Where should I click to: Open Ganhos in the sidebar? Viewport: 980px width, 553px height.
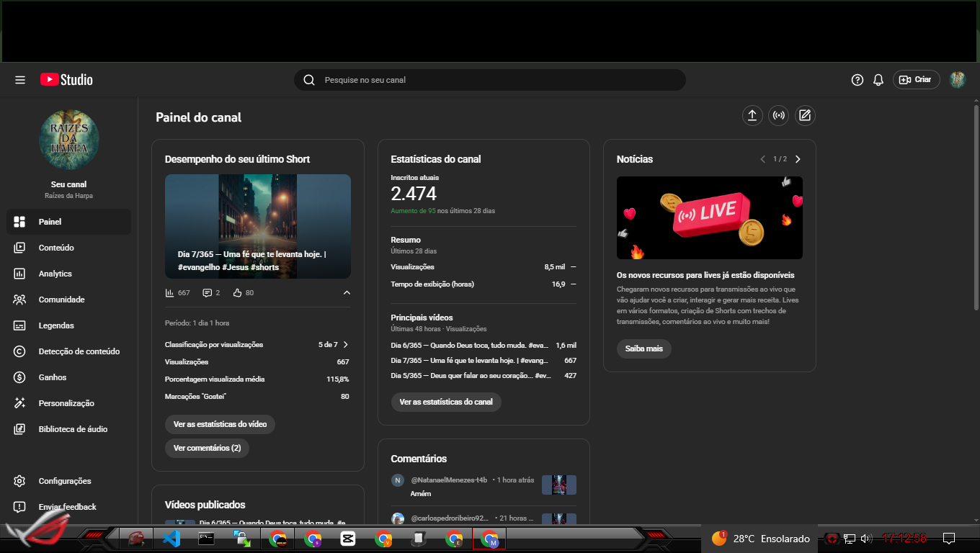point(53,377)
